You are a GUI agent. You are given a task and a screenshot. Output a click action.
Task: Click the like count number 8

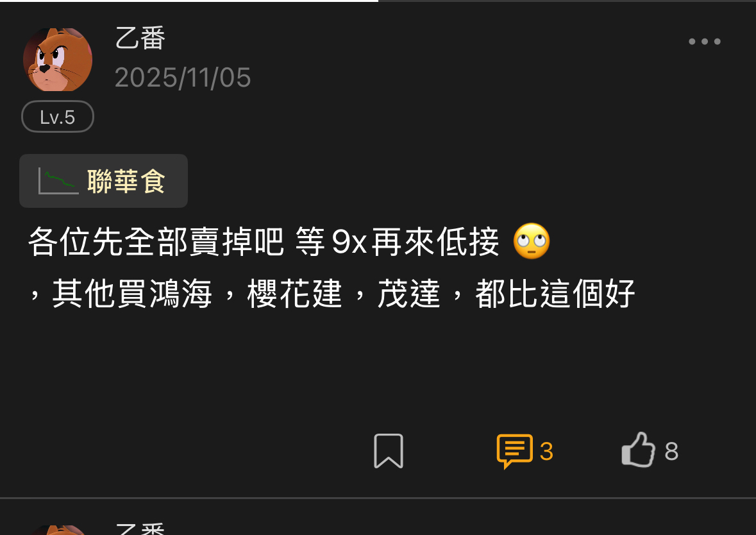point(671,452)
